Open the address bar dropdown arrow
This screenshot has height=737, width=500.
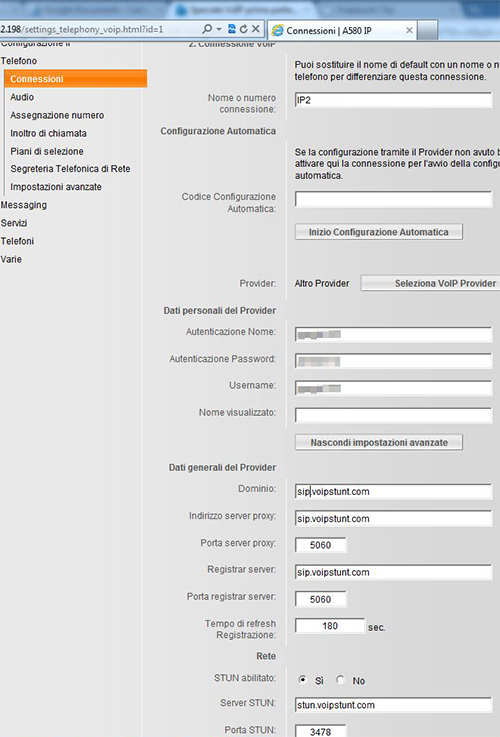[219, 29]
